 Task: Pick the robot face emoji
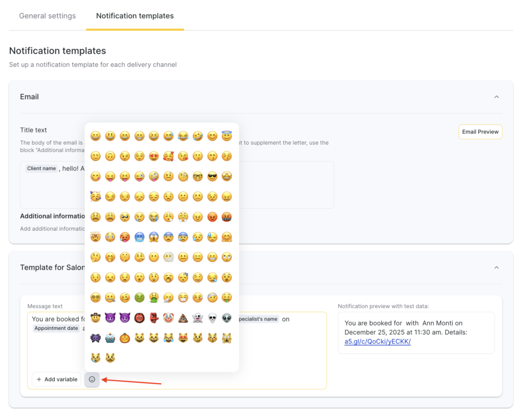point(110,338)
